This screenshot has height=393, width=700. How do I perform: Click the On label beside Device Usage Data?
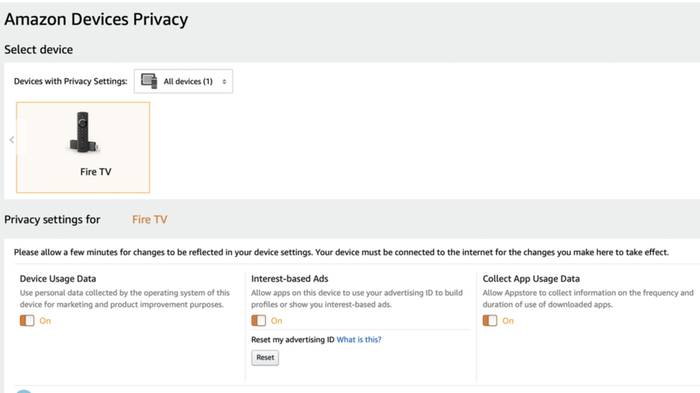[x=45, y=321]
